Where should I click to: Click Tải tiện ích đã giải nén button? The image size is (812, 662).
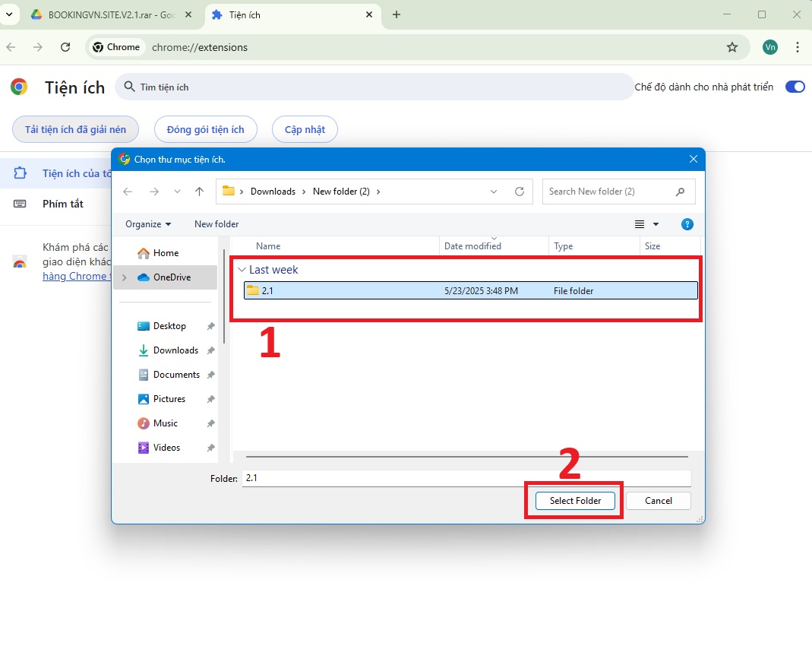coord(76,129)
